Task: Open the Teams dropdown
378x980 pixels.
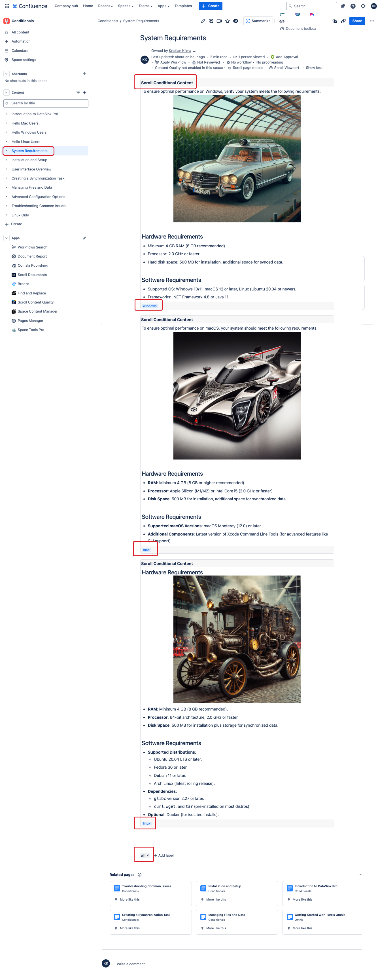Action: coord(145,6)
